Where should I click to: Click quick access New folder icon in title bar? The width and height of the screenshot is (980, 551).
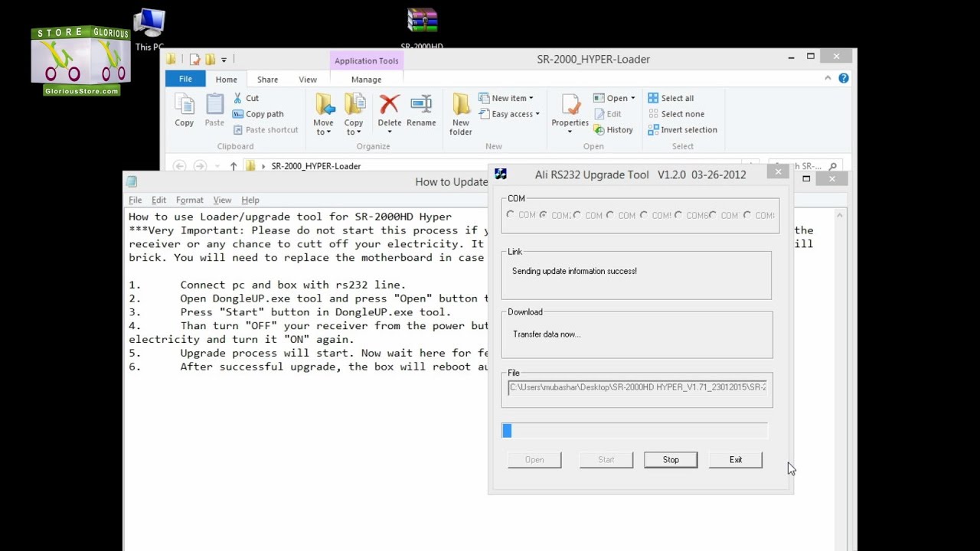[x=210, y=59]
